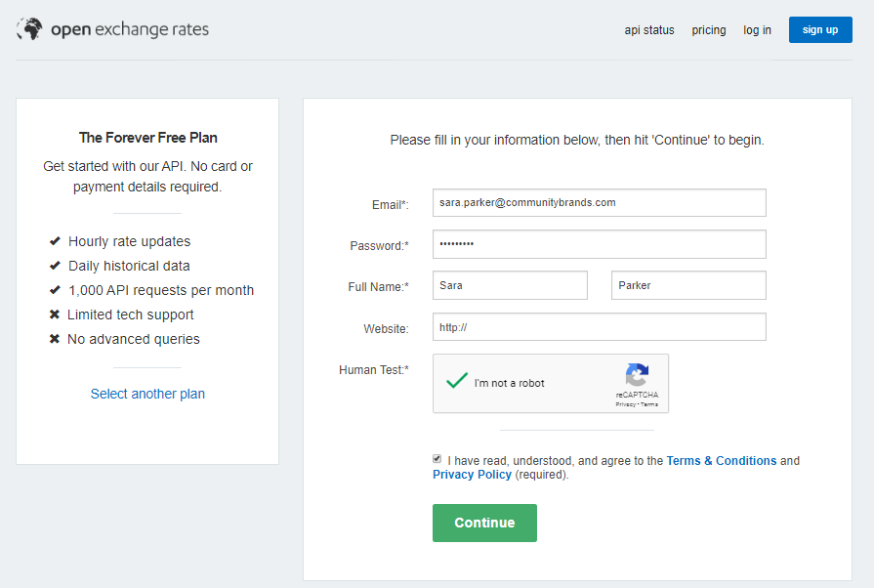The width and height of the screenshot is (874, 588).
Task: Click the Hourly rate updates checkmark icon
Action: point(55,241)
